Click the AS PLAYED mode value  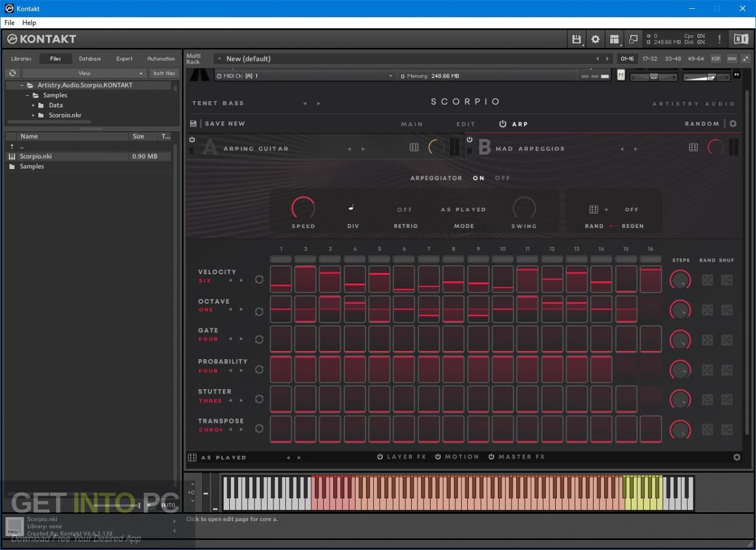pyautogui.click(x=464, y=210)
